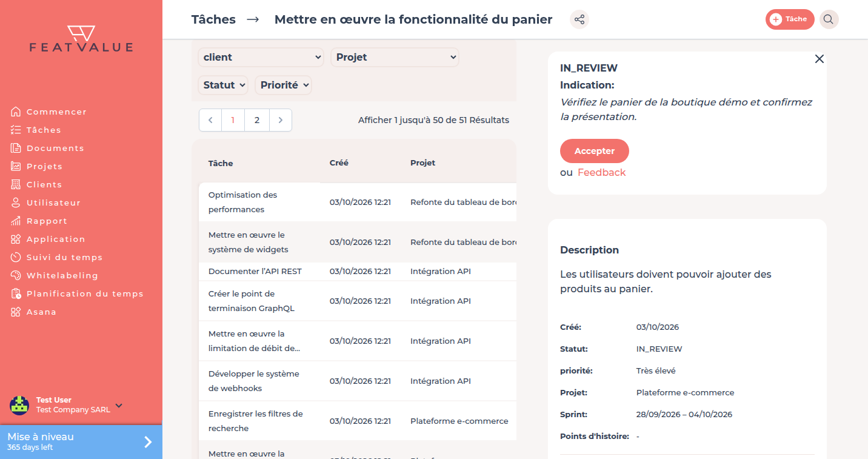
Task: Open Clients in the sidebar menu
Action: (44, 184)
